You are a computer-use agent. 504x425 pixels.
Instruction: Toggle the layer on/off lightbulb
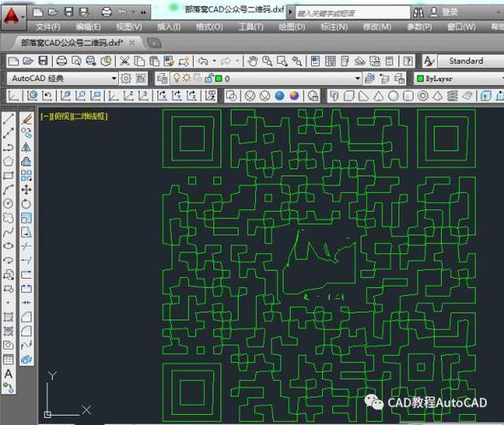tap(177, 78)
